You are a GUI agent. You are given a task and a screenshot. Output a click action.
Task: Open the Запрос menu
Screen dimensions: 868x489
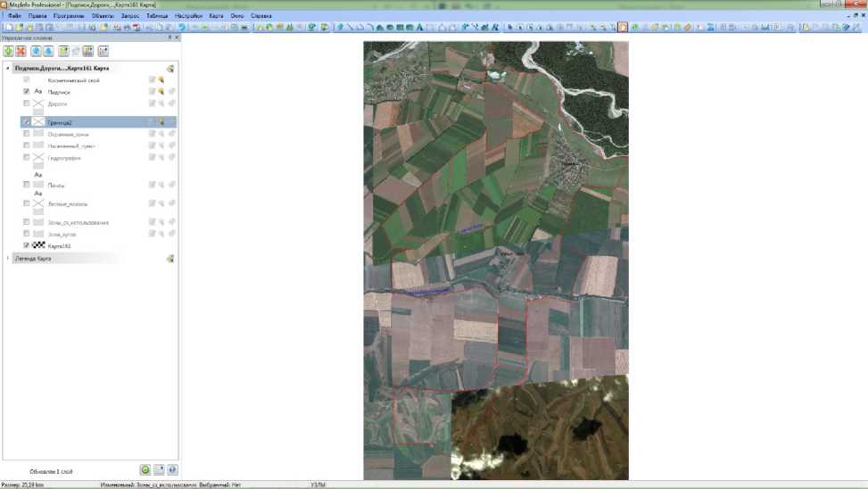(x=130, y=16)
